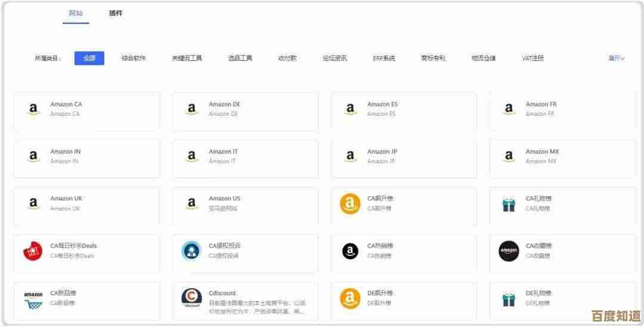The width and height of the screenshot is (644, 327).
Task: Select the 网站 tab
Action: [x=76, y=13]
